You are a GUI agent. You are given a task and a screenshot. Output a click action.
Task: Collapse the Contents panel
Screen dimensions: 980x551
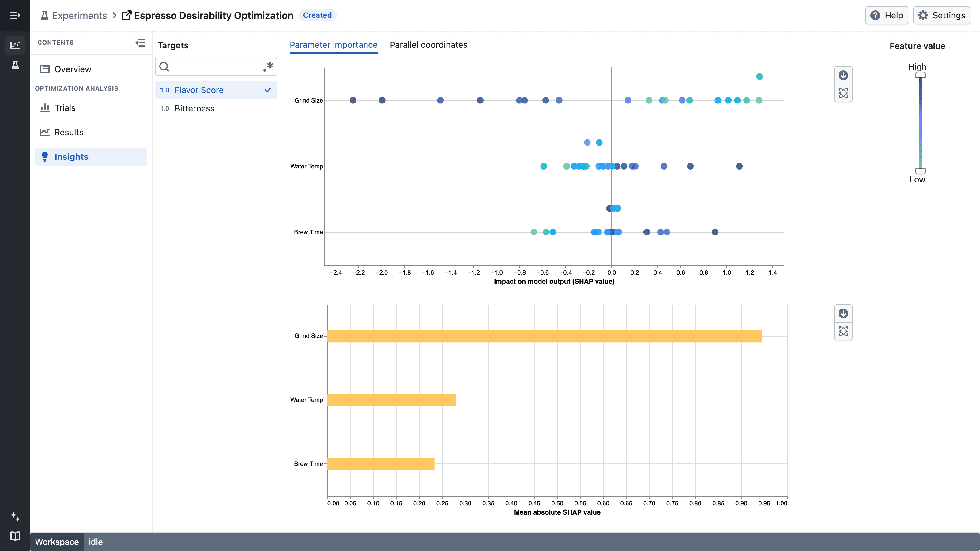click(140, 43)
